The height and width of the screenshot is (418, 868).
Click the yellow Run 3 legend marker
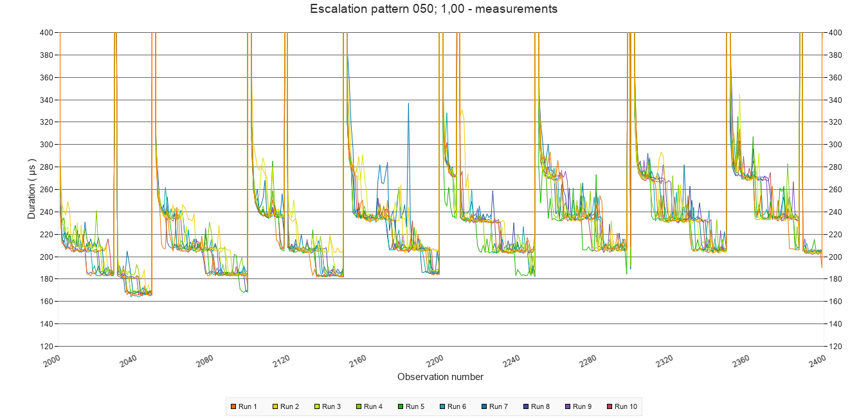318,406
